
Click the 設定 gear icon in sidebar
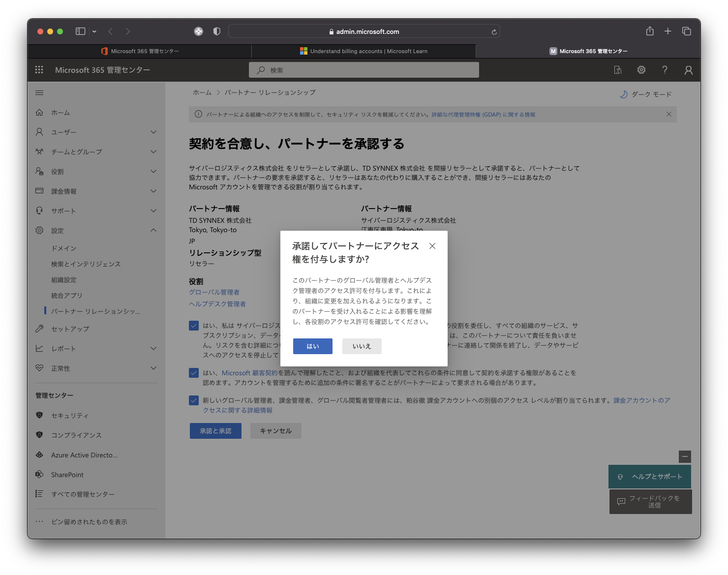[39, 230]
